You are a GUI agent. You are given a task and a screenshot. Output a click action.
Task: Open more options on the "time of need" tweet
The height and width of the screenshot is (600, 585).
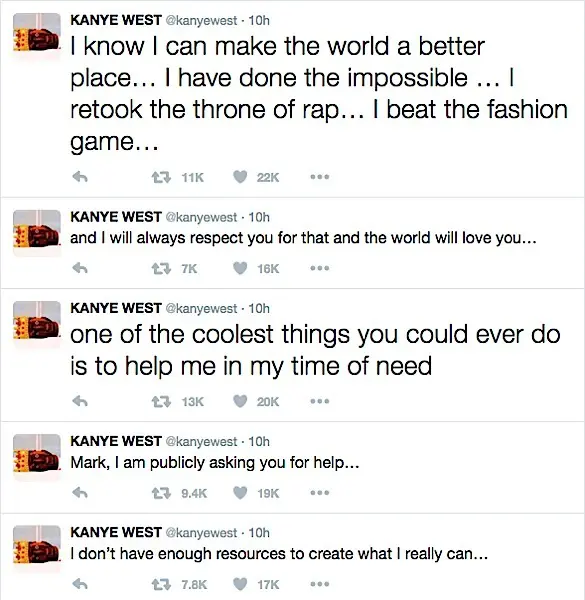[x=320, y=401]
